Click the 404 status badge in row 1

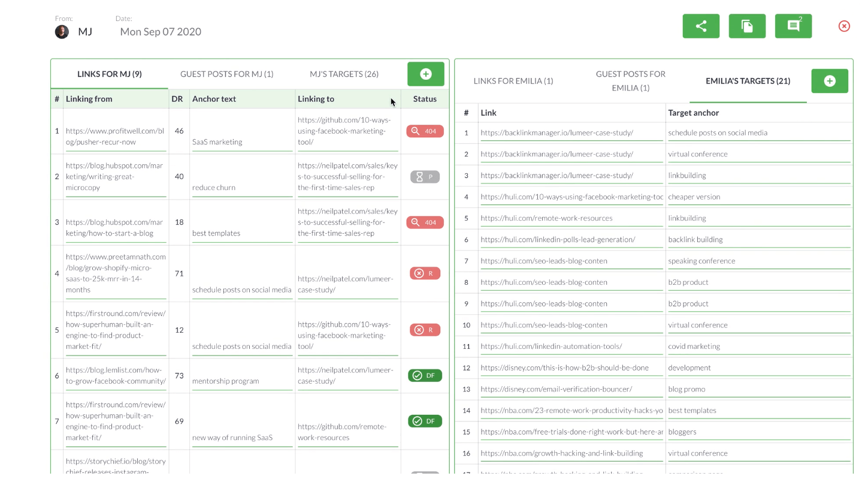click(x=425, y=131)
